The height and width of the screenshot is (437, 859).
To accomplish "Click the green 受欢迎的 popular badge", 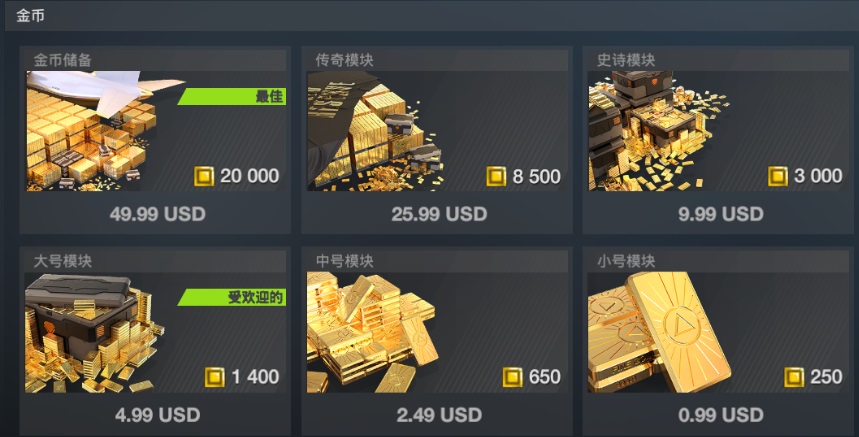I will 232,297.
